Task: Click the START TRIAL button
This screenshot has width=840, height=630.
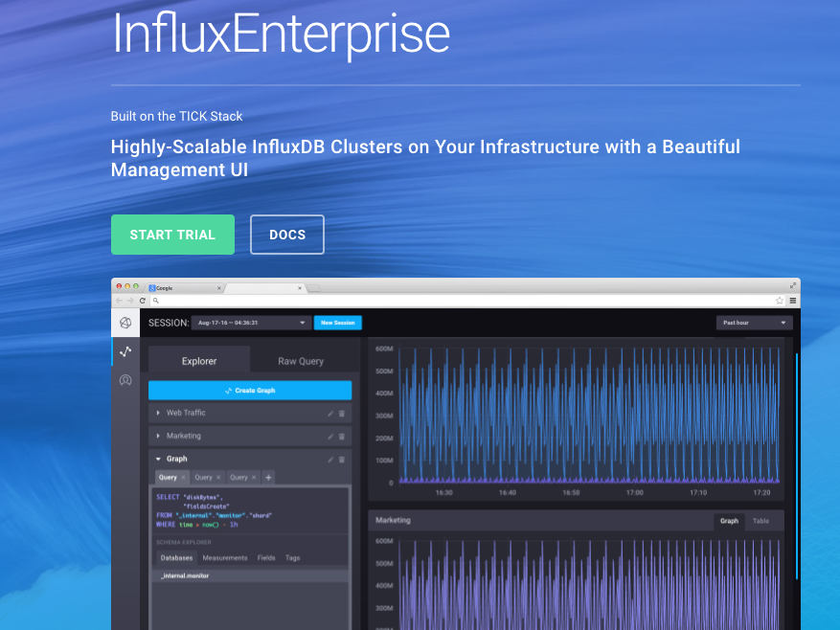Action: tap(172, 235)
